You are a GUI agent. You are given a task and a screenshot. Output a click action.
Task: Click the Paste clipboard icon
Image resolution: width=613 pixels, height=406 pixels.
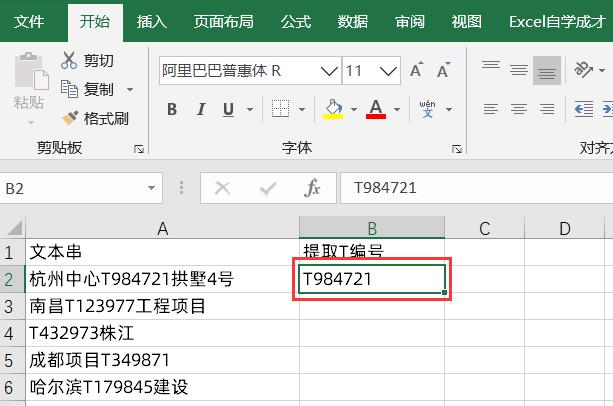[31, 71]
